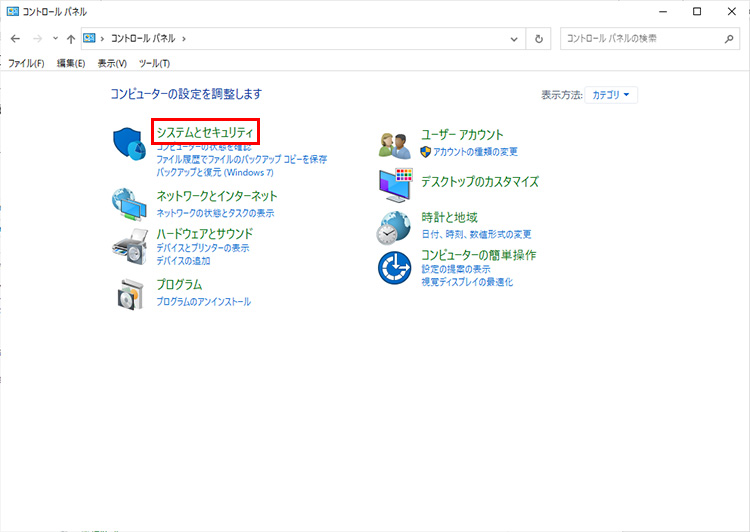Image resolution: width=750 pixels, height=532 pixels.
Task: Expand the address bar history dropdown
Action: pos(514,38)
